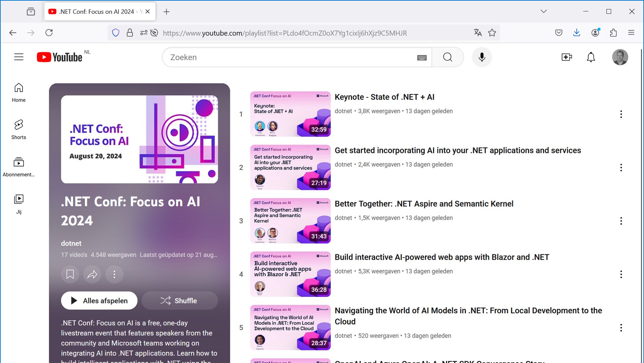Open the dotnet channel page
Image resolution: width=644 pixels, height=363 pixels.
71,243
